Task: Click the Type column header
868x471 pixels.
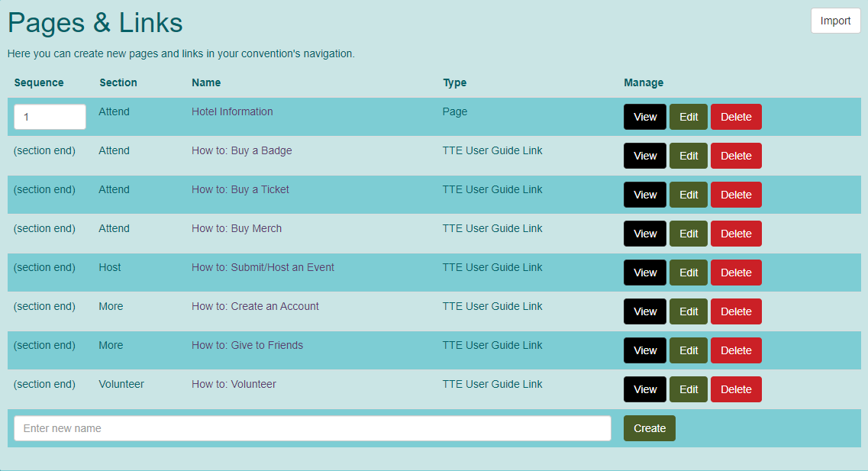Action: (x=454, y=82)
